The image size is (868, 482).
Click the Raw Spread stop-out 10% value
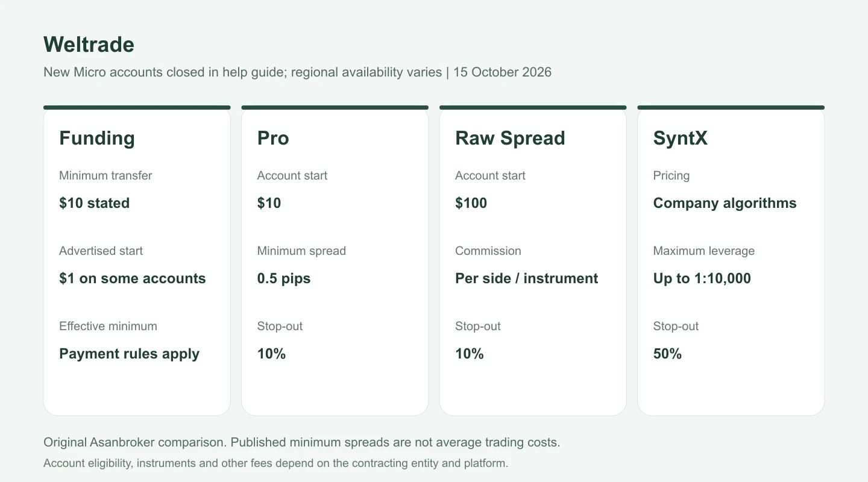click(470, 354)
